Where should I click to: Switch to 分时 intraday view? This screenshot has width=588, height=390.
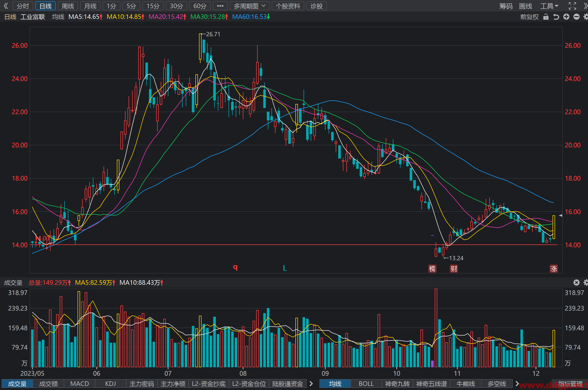pyautogui.click(x=23, y=6)
